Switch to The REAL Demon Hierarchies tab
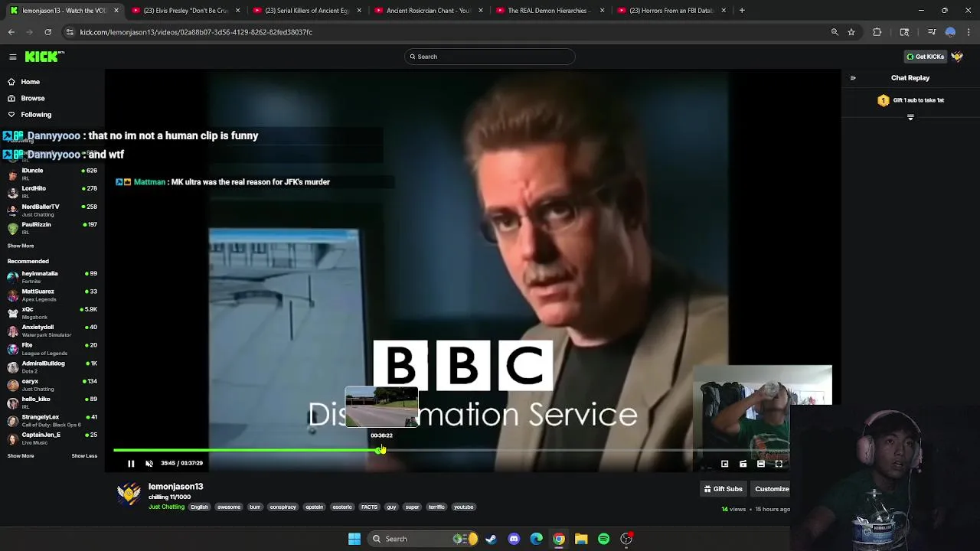 549,11
